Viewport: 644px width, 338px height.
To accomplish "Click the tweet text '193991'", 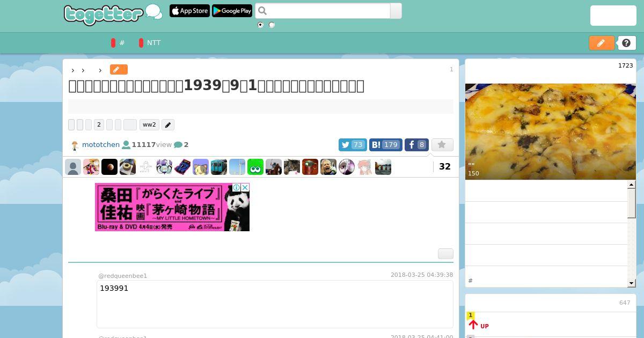I will (114, 288).
